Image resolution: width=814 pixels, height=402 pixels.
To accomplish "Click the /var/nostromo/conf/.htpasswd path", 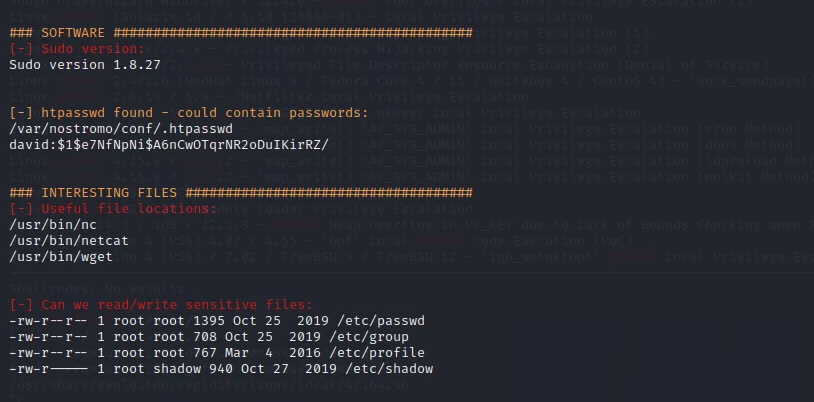I will (x=121, y=129).
